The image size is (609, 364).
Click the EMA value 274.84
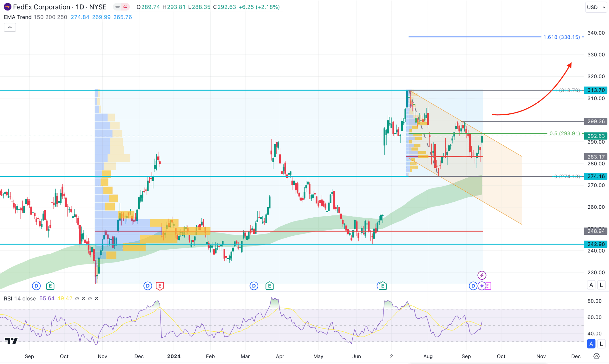[80, 17]
